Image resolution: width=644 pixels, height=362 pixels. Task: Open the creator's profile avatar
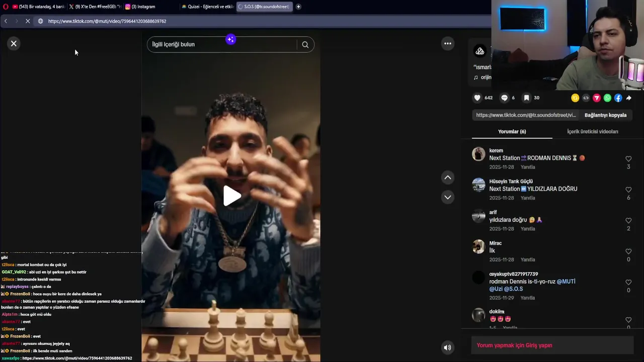pos(480,51)
